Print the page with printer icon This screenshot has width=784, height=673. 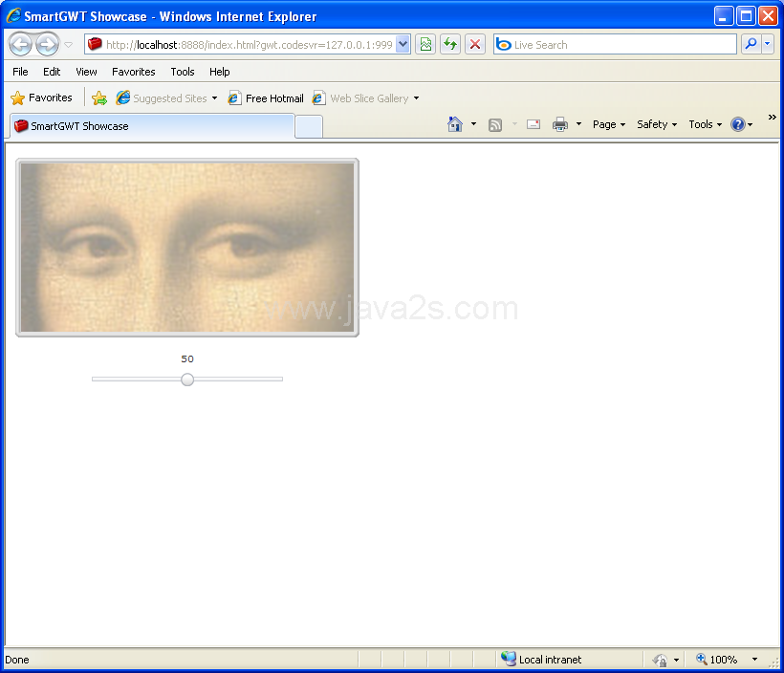click(560, 124)
